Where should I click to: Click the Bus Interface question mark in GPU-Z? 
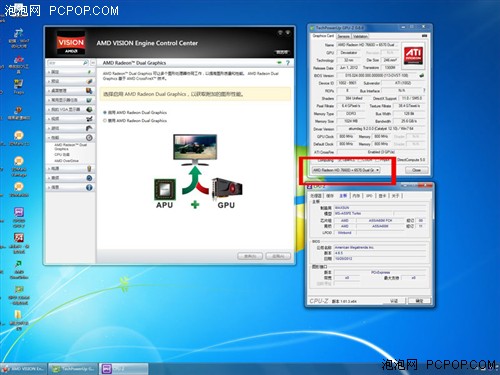(424, 90)
